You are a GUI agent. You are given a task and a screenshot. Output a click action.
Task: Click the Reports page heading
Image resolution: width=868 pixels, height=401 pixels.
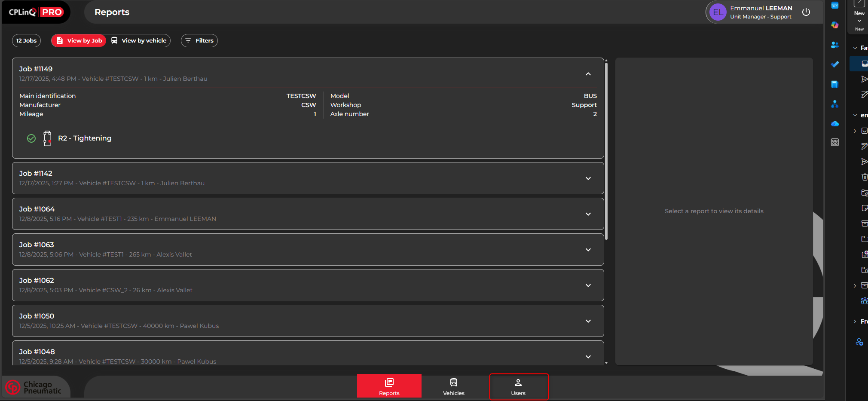tap(112, 12)
